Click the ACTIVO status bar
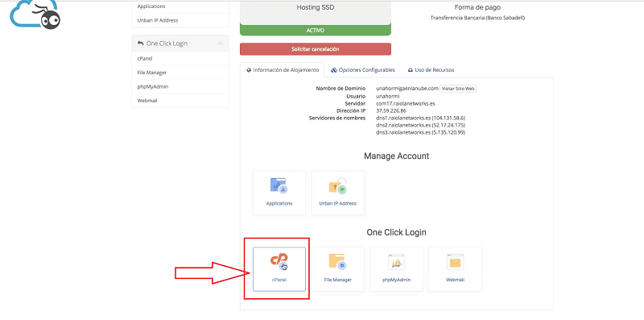 [x=316, y=31]
